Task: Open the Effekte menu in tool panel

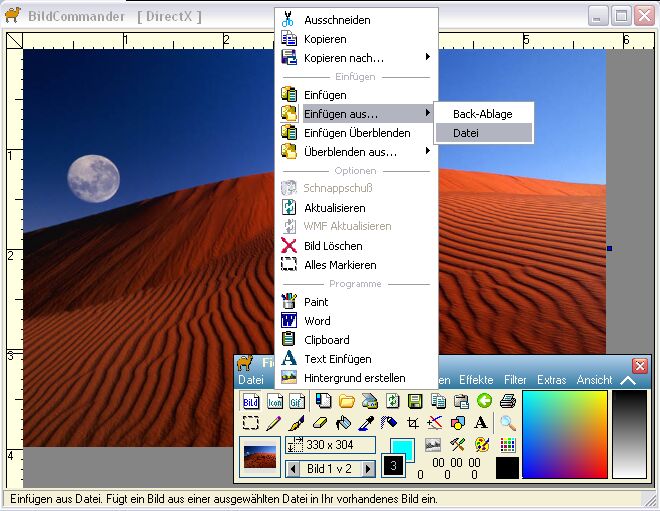Action: point(476,380)
